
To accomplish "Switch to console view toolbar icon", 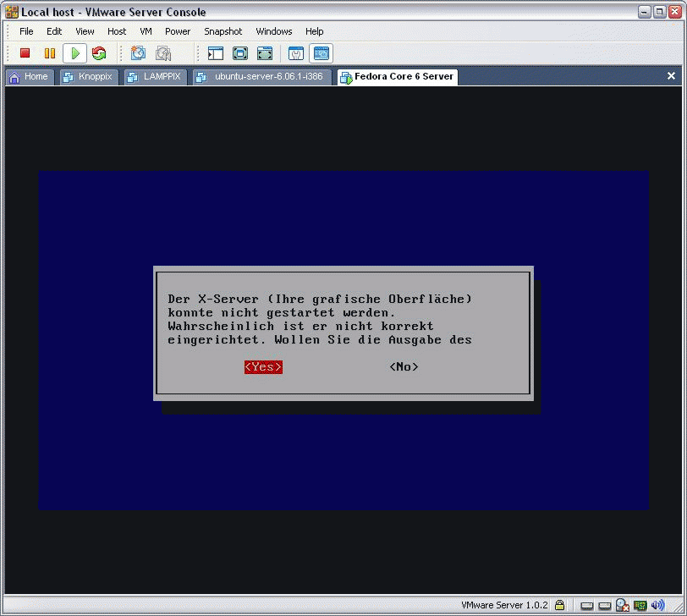I will [322, 53].
